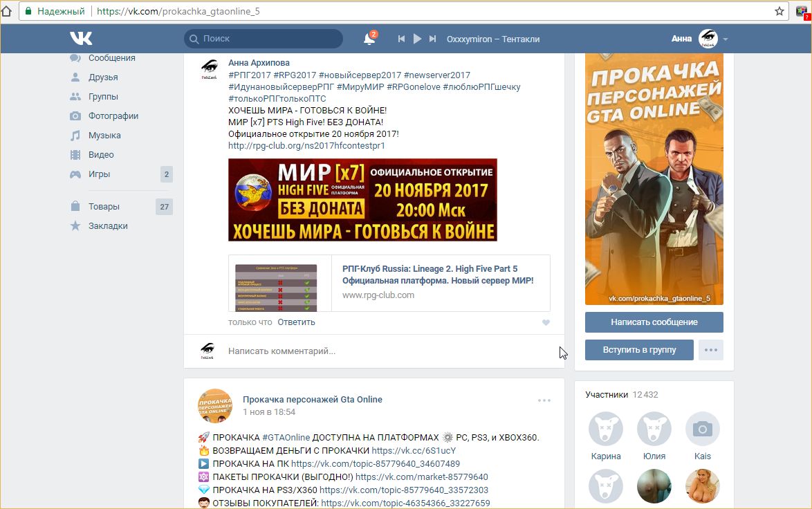Click Вступить в группу button
The image size is (812, 509).
coord(639,350)
